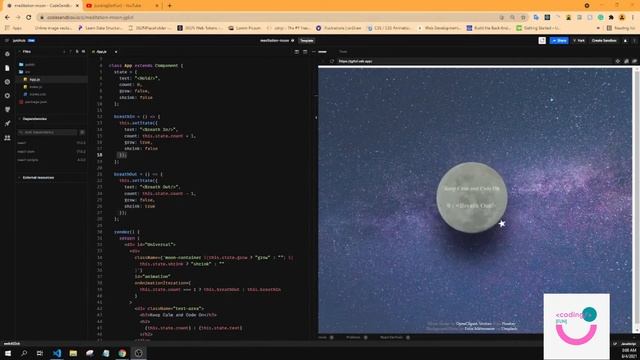Screen dimensions: 640x360
Task: Click Chrome's address bar
Action: tap(269, 17)
